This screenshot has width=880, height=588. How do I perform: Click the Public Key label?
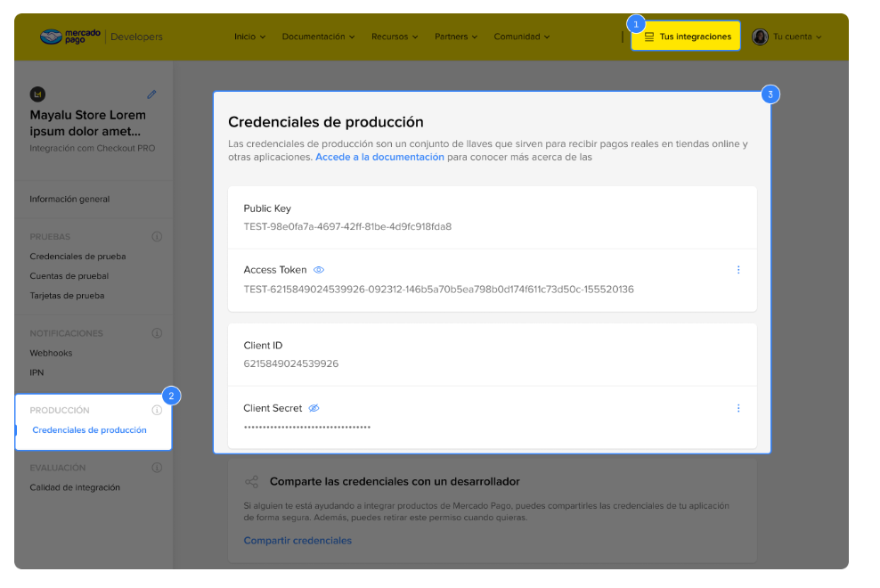click(x=267, y=208)
